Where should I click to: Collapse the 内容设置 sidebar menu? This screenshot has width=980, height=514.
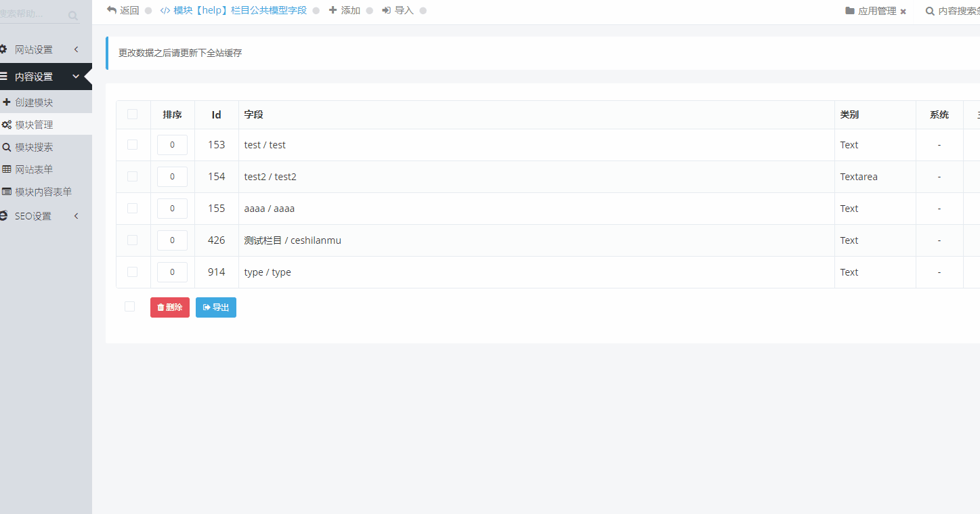coord(46,77)
